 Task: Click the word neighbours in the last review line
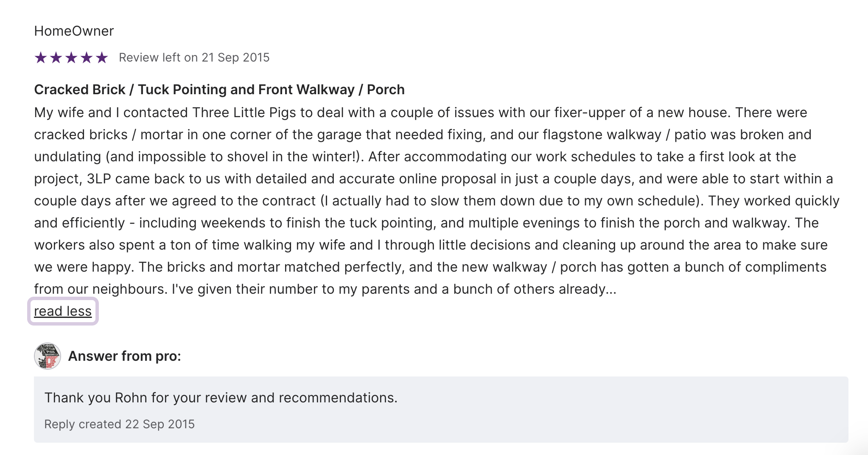[x=130, y=289]
